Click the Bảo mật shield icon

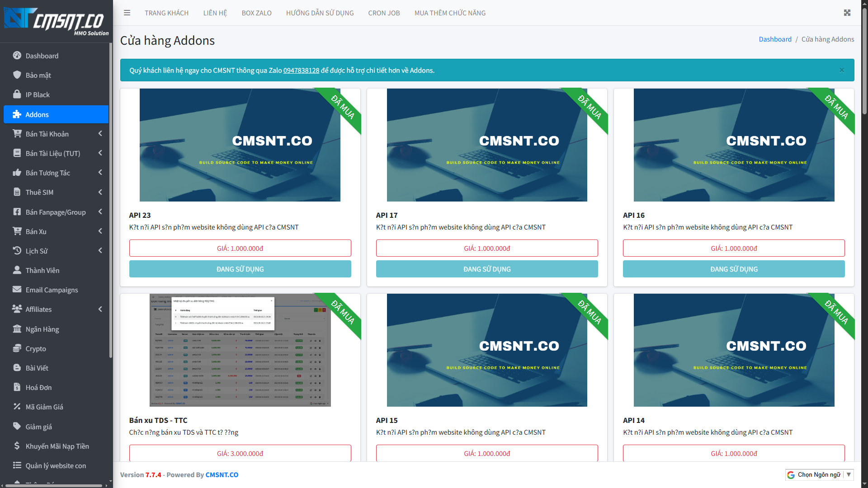17,75
